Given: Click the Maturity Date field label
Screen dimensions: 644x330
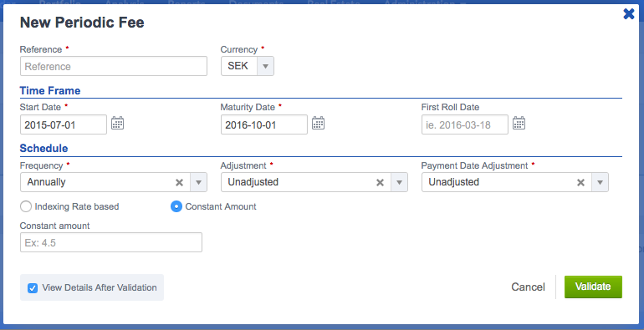Looking at the screenshot, I should (x=248, y=107).
